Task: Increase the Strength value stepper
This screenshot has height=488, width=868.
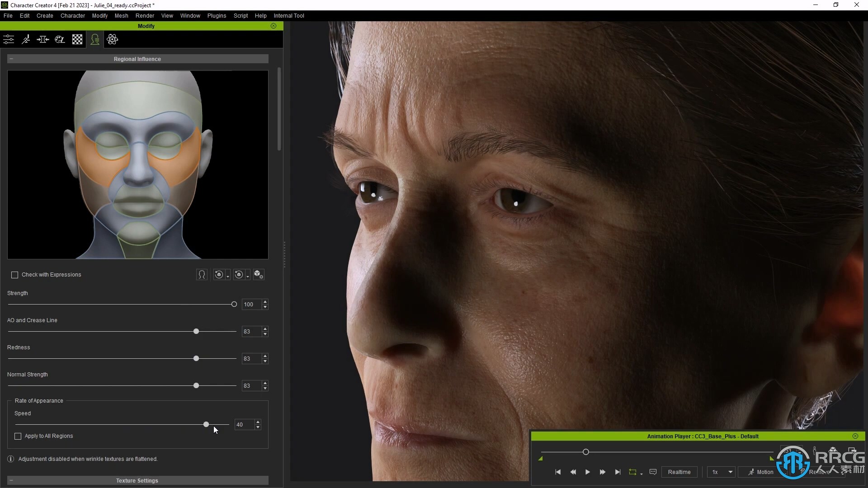Action: [265, 302]
